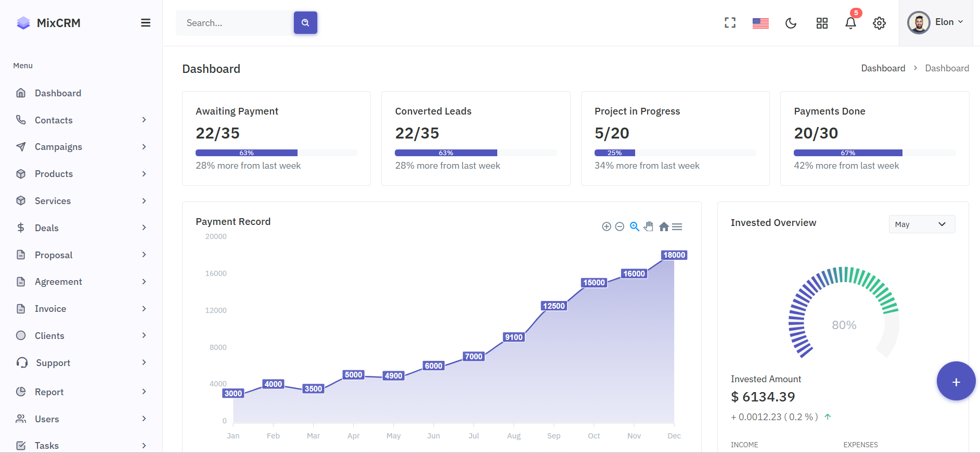
Task: Toggle fullscreen mode
Action: pos(730,23)
